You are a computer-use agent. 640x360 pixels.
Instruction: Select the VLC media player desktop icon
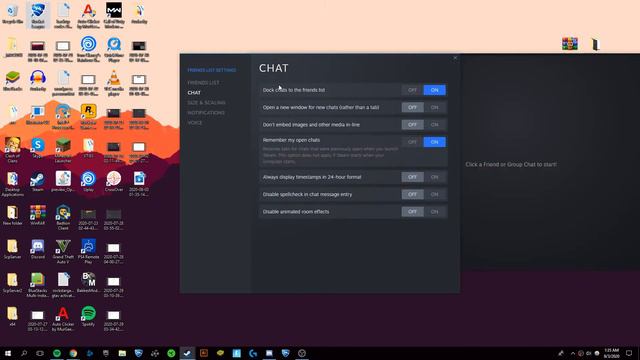114,83
